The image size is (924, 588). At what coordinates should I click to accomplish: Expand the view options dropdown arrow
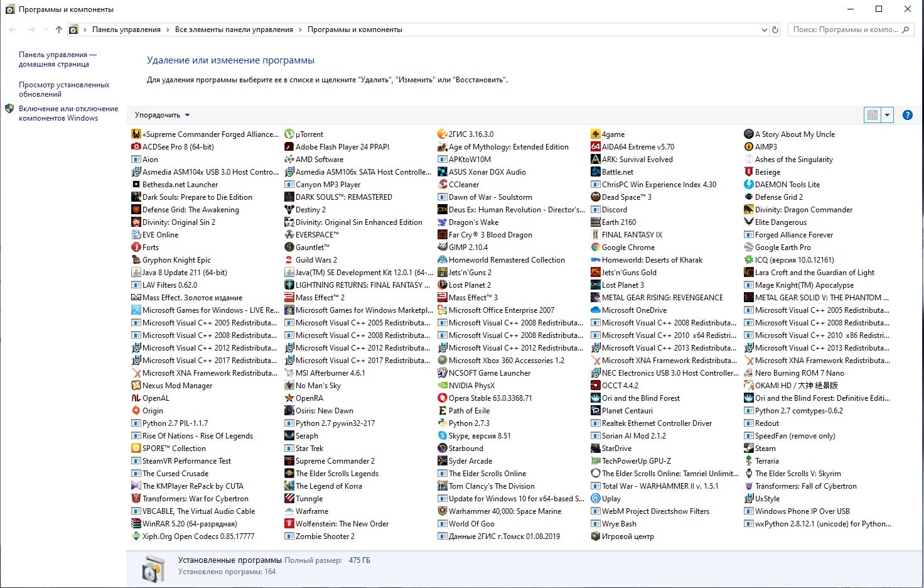[x=887, y=115]
